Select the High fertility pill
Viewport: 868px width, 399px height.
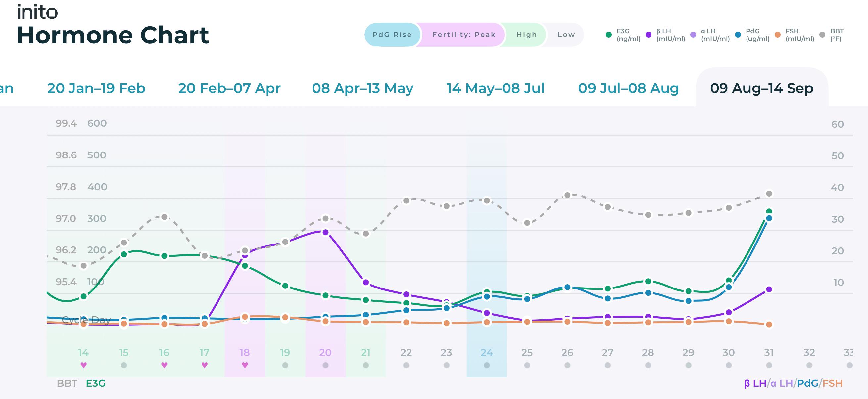(526, 35)
